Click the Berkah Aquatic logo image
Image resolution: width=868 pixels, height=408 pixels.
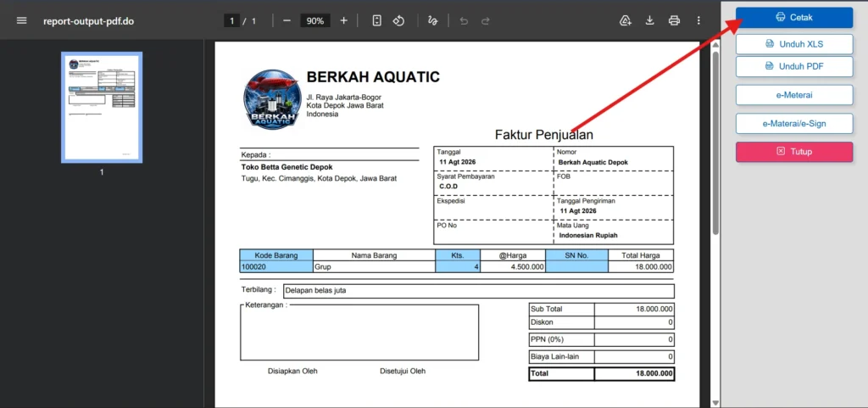(272, 99)
